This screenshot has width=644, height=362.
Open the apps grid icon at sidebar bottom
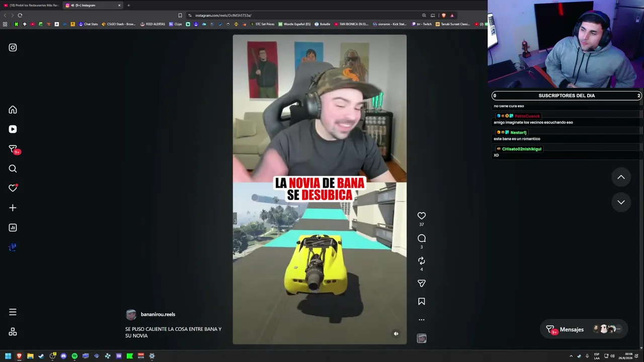13,332
